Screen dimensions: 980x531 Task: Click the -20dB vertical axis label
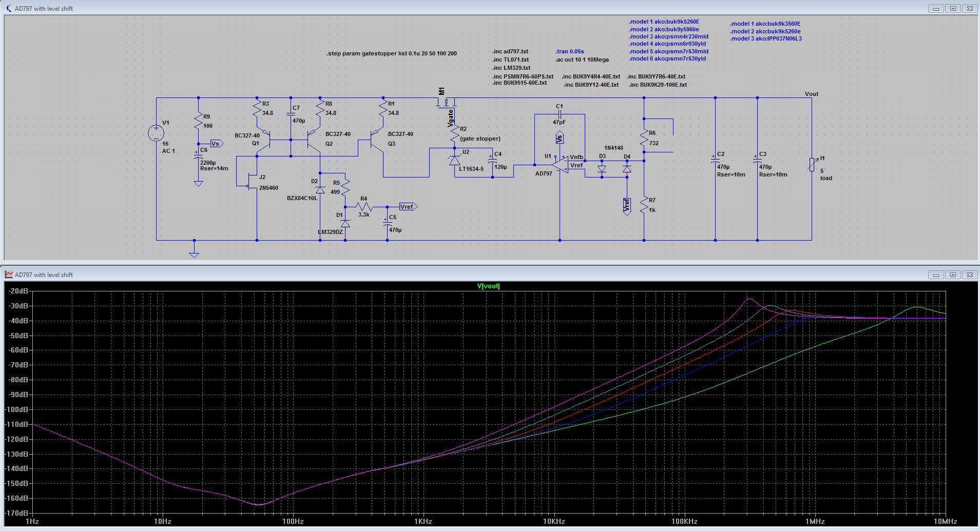(18, 291)
